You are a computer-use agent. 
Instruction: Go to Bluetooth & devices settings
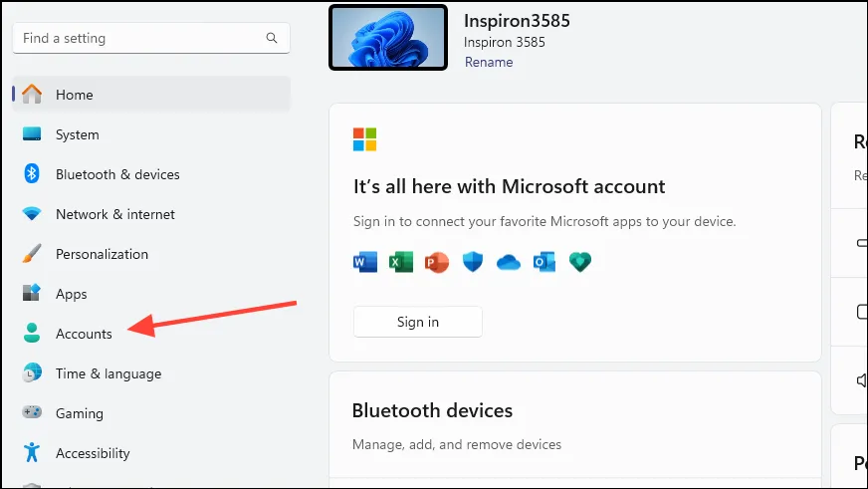point(116,174)
